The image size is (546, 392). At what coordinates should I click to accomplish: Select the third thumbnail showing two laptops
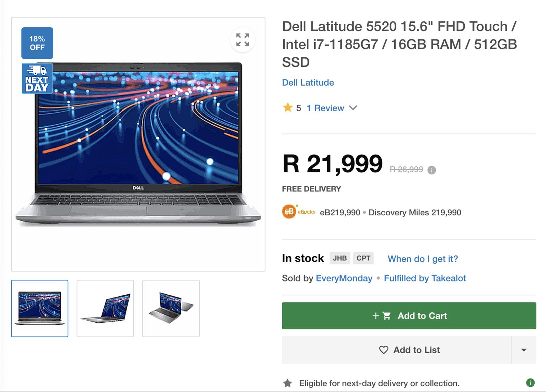click(171, 308)
